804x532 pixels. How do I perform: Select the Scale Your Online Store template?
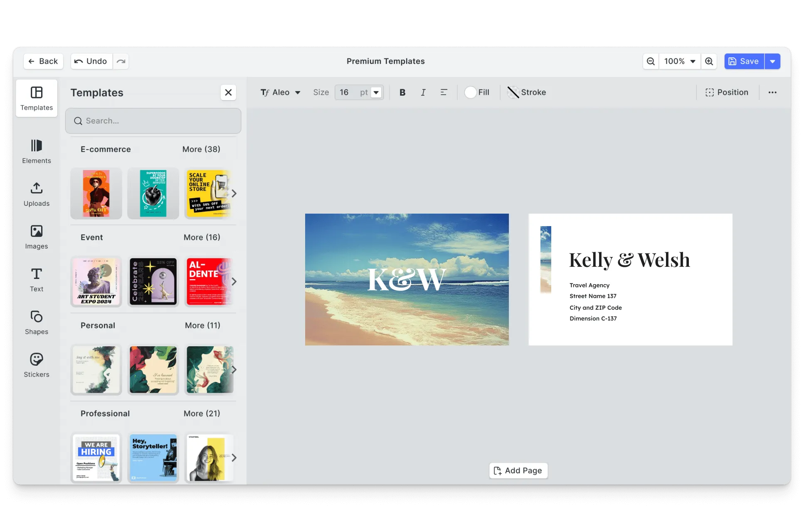tap(209, 194)
